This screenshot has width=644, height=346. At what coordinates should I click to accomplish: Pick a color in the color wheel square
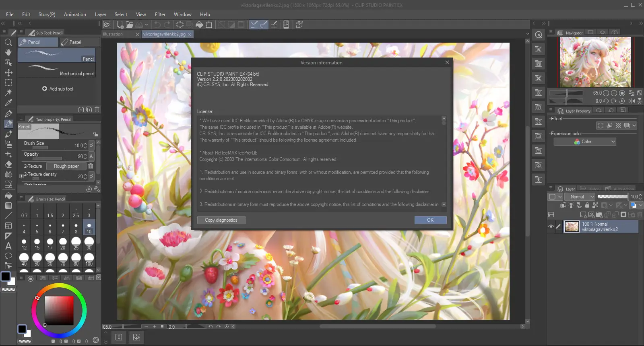pos(59,311)
